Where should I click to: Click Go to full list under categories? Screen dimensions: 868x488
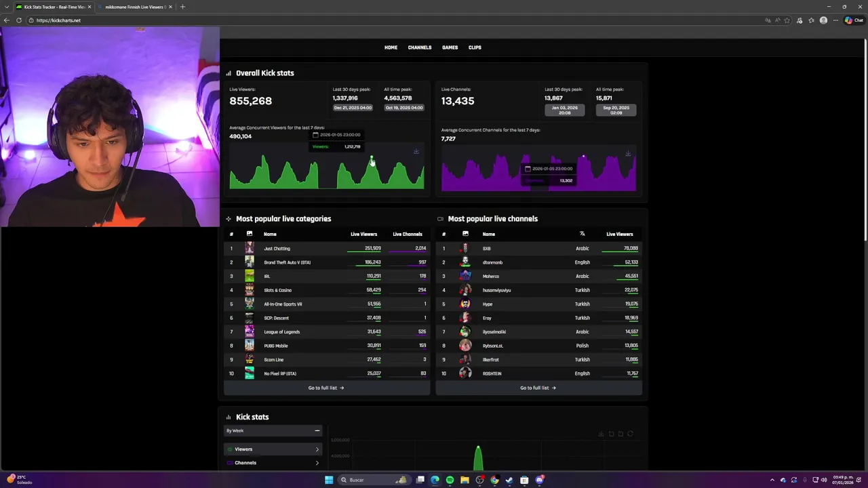point(326,388)
